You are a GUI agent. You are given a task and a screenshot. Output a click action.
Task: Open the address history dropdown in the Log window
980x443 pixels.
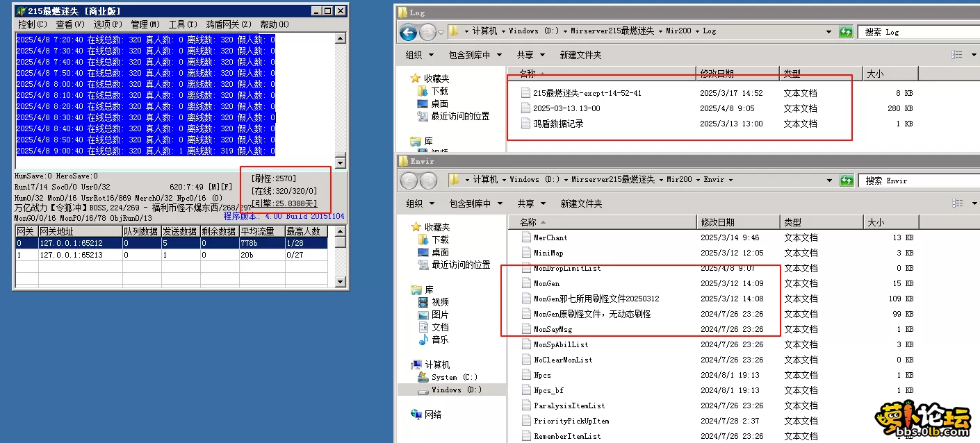tap(828, 32)
